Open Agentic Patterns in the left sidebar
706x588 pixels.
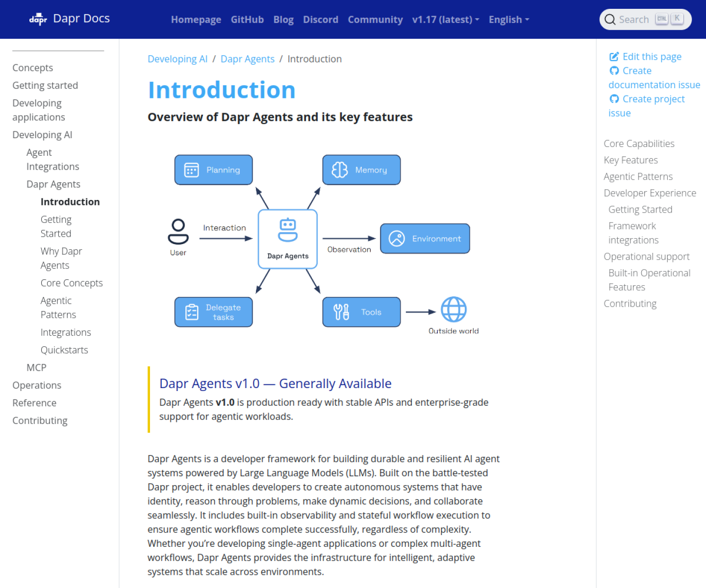click(58, 308)
